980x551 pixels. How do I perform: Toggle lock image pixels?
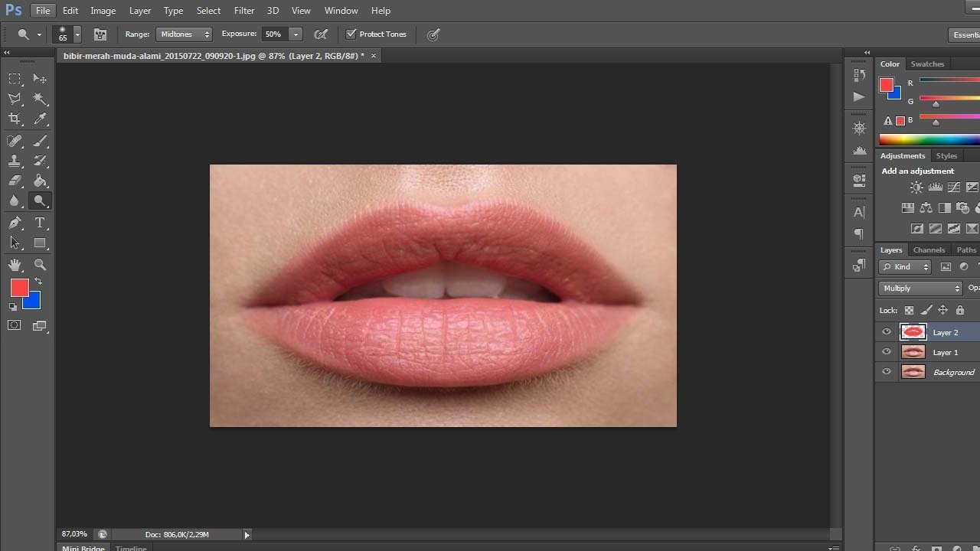tap(926, 310)
